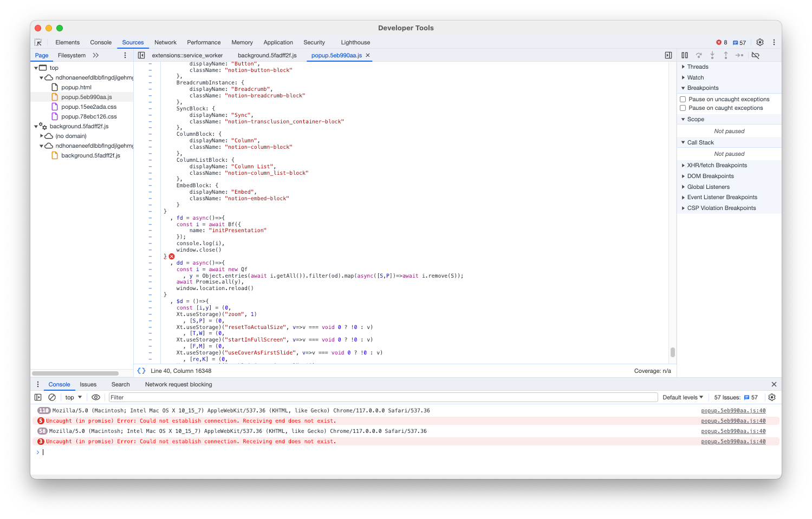Viewport: 812px width, 519px height.
Task: Open the Default levels dropdown
Action: [x=683, y=397]
